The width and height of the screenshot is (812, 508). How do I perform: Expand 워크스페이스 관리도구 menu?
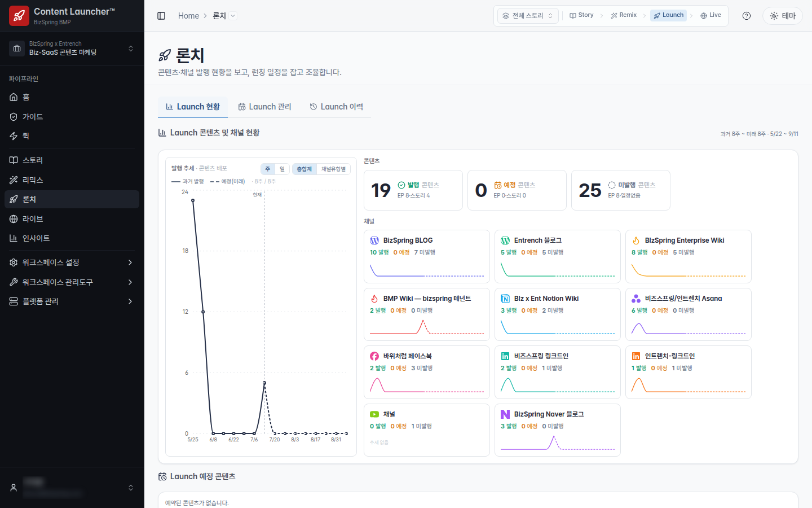tap(72, 282)
